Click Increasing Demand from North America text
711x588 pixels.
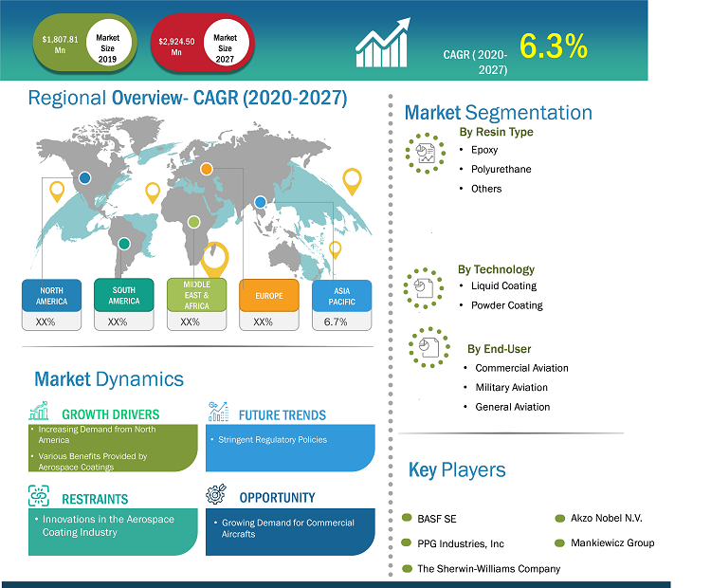pyautogui.click(x=97, y=434)
